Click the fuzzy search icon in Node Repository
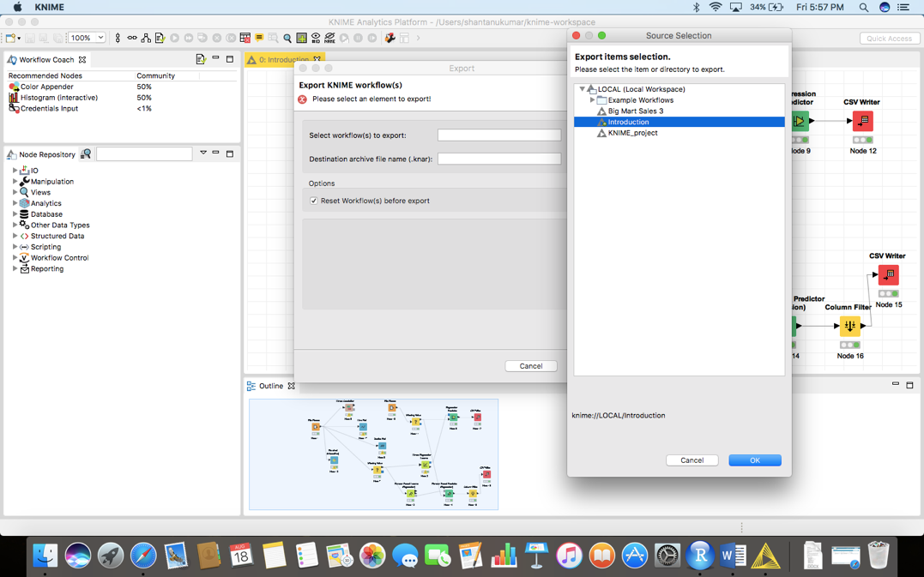This screenshot has height=577, width=924. coord(86,154)
